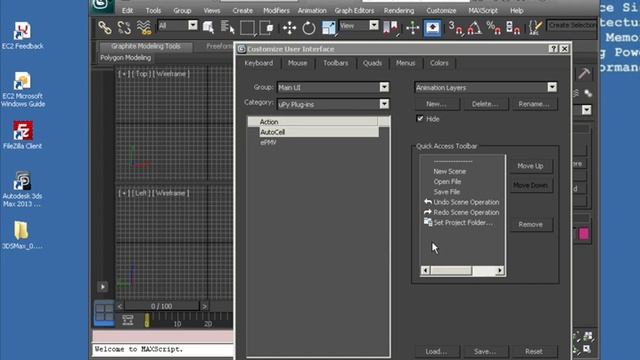Image resolution: width=640 pixels, height=360 pixels.
Task: Open the Edit menu
Action: (127, 11)
